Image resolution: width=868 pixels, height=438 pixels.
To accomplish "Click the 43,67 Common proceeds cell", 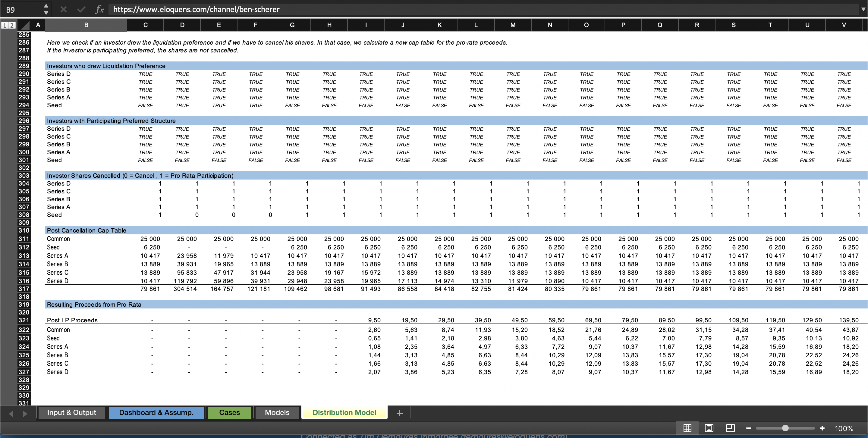I will coord(851,330).
